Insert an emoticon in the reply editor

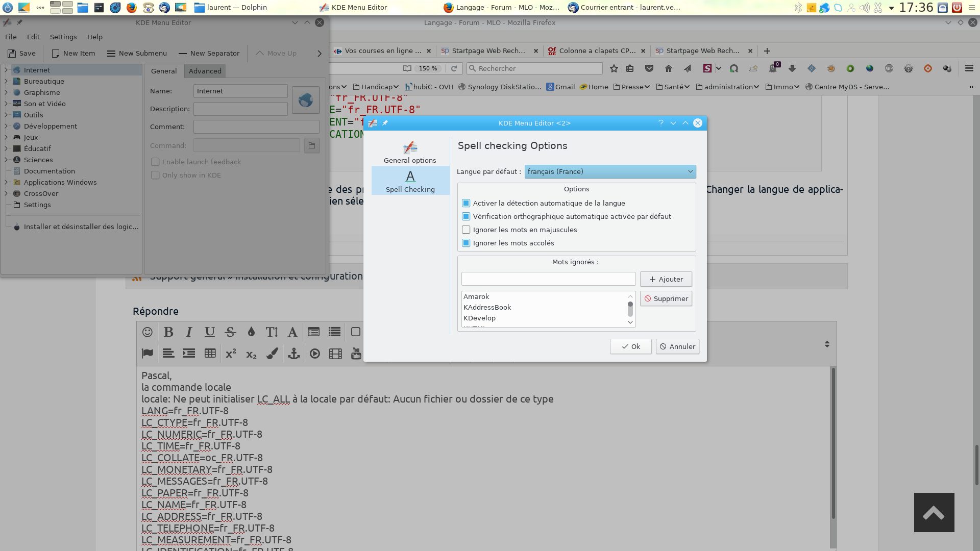(x=148, y=332)
